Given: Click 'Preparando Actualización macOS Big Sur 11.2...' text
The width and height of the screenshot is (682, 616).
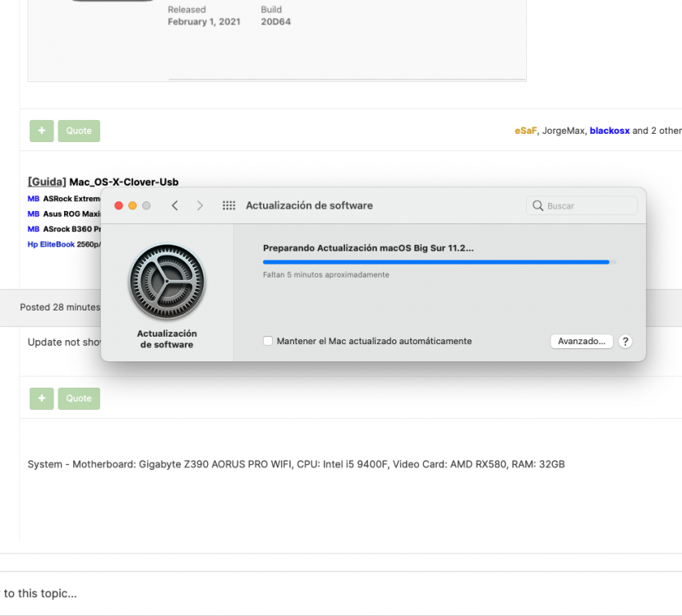Looking at the screenshot, I should point(368,248).
